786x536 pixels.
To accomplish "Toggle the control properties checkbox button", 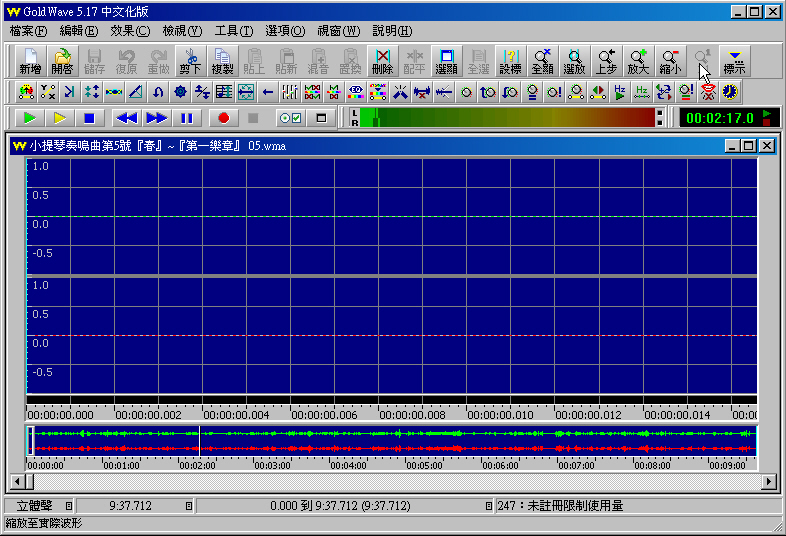I will pos(290,118).
